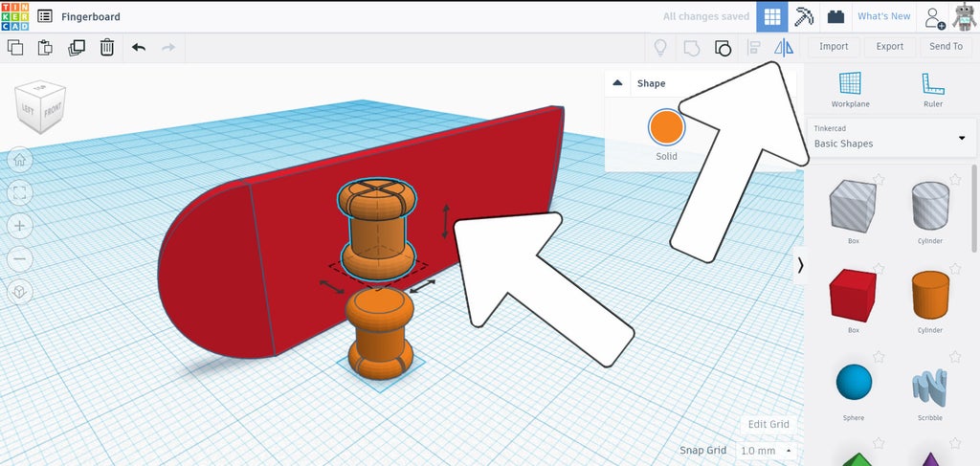This screenshot has width=980, height=466.
Task: Click the Export button
Action: 889,47
